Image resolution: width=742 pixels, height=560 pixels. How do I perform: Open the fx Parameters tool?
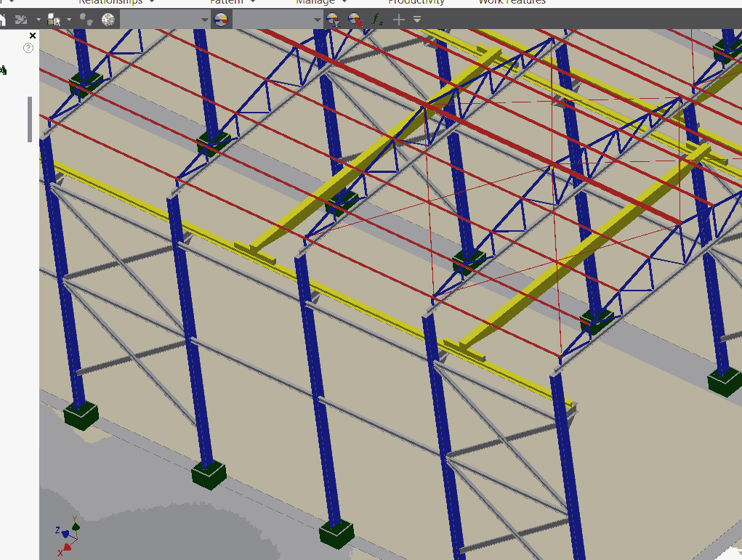point(376,20)
